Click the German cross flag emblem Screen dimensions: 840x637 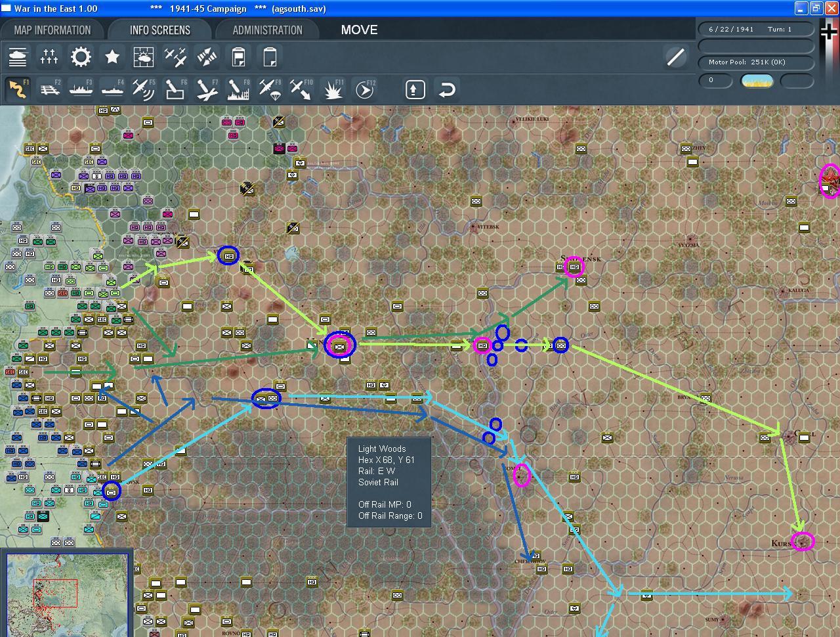tap(829, 32)
